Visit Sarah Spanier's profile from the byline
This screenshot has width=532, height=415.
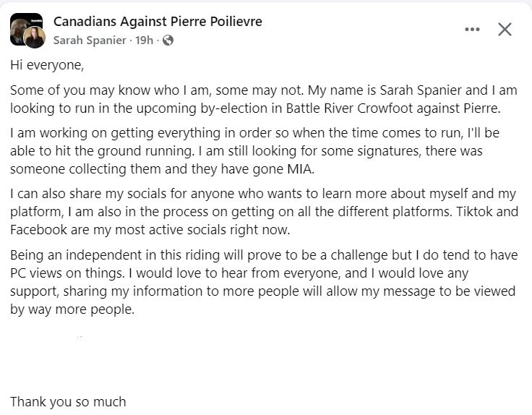coord(90,40)
